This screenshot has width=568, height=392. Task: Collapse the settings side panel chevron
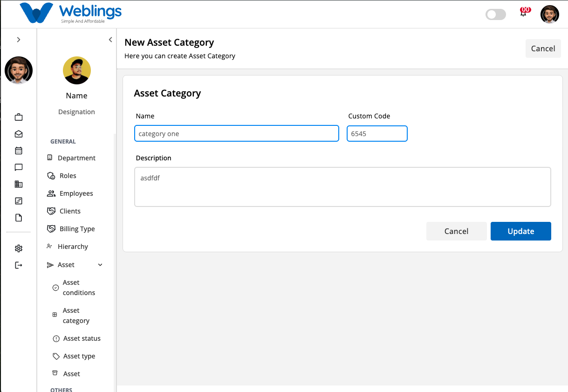pos(110,40)
